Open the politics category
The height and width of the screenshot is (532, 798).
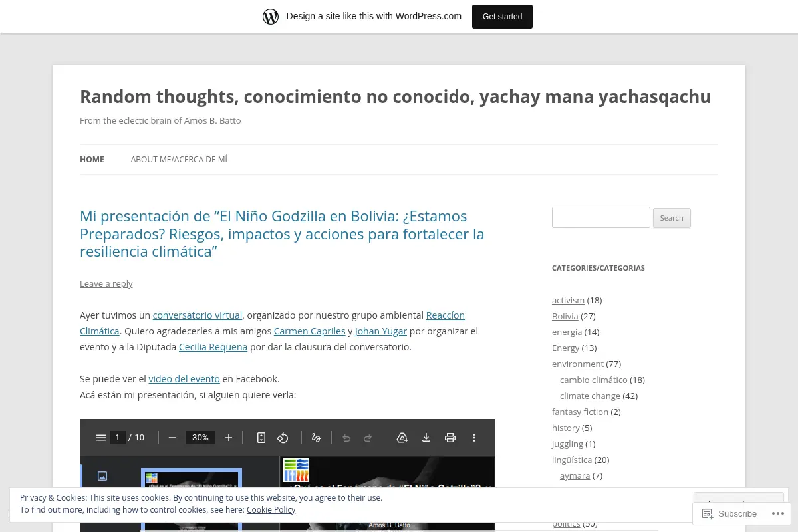566,523
